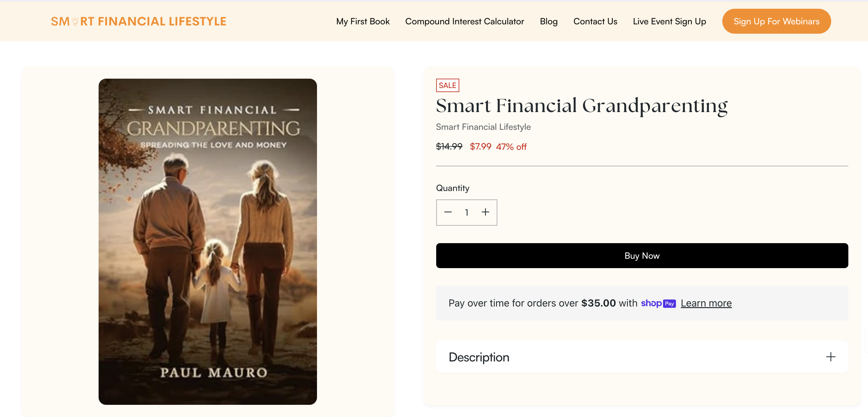Click the Smart Financial Lifestyle vendor link
The height and width of the screenshot is (417, 868).
tap(483, 127)
